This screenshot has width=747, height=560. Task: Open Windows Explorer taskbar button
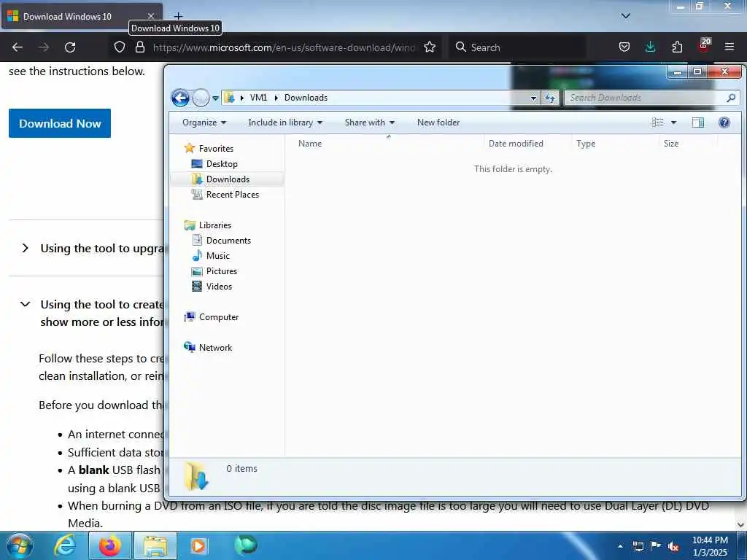point(155,545)
